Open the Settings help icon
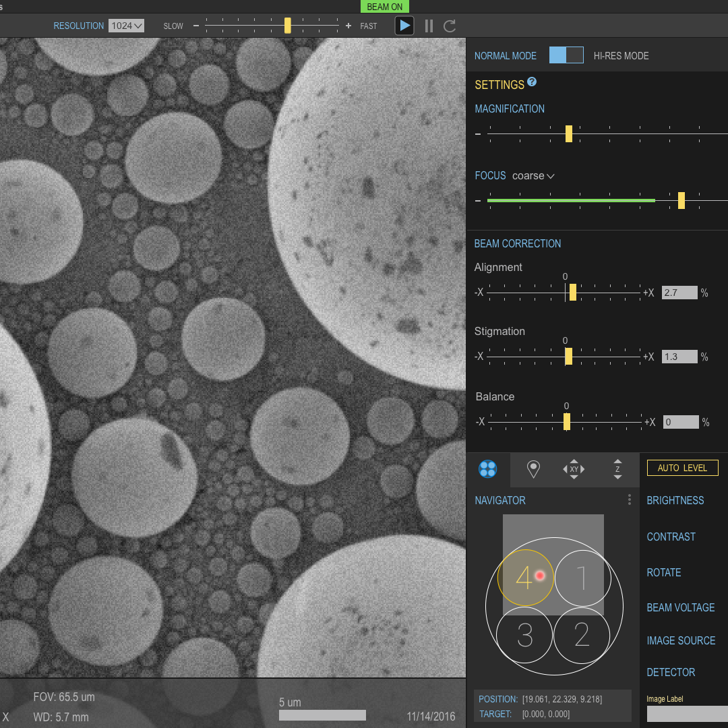The width and height of the screenshot is (728, 728). 532,82
